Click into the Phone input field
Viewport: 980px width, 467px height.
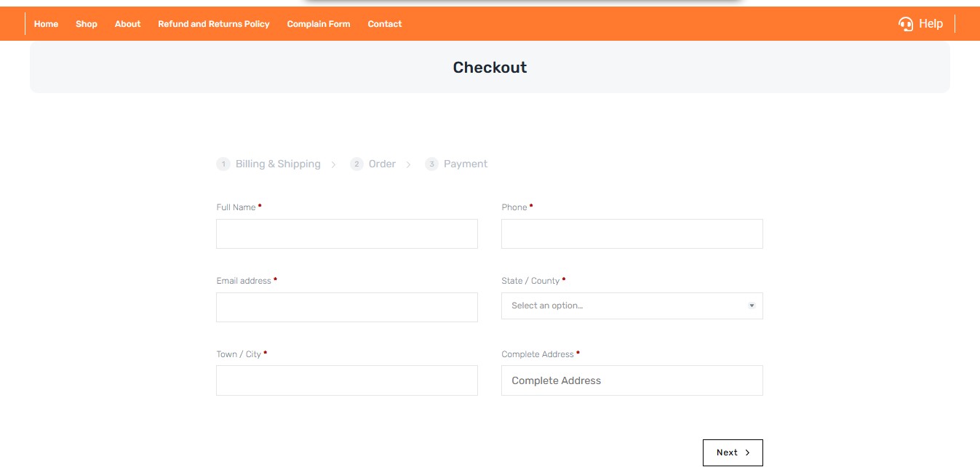point(632,234)
